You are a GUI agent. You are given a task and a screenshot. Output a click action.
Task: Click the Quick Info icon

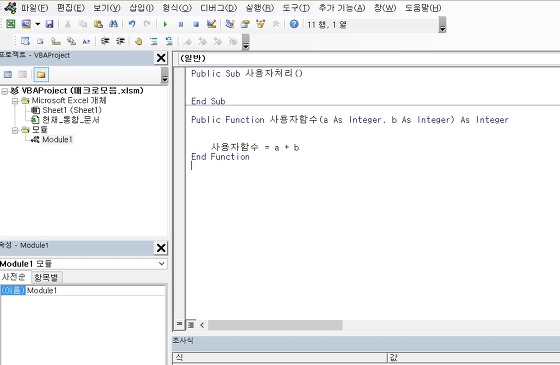point(56,41)
